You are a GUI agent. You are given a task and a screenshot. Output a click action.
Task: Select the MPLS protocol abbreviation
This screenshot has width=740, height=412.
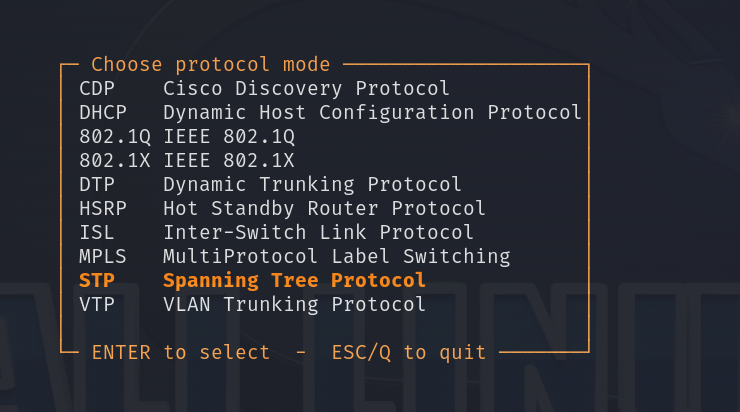click(103, 257)
